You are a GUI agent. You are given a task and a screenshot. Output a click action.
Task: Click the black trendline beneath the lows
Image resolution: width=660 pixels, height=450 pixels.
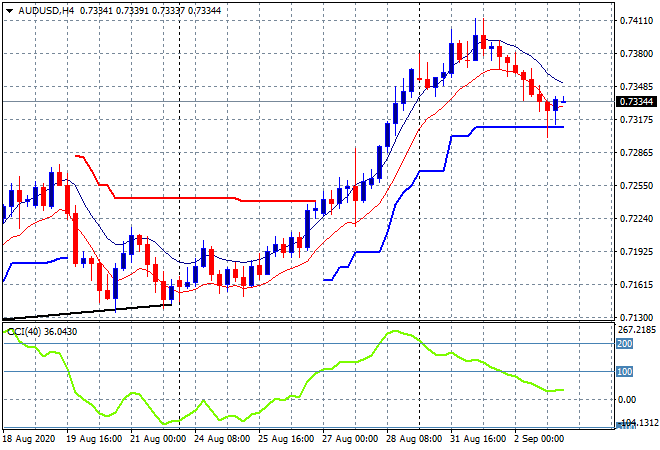[87, 312]
